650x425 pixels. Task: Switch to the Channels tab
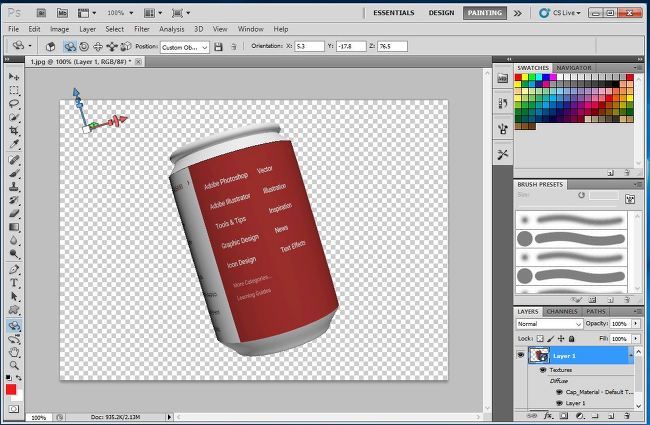pyautogui.click(x=562, y=311)
